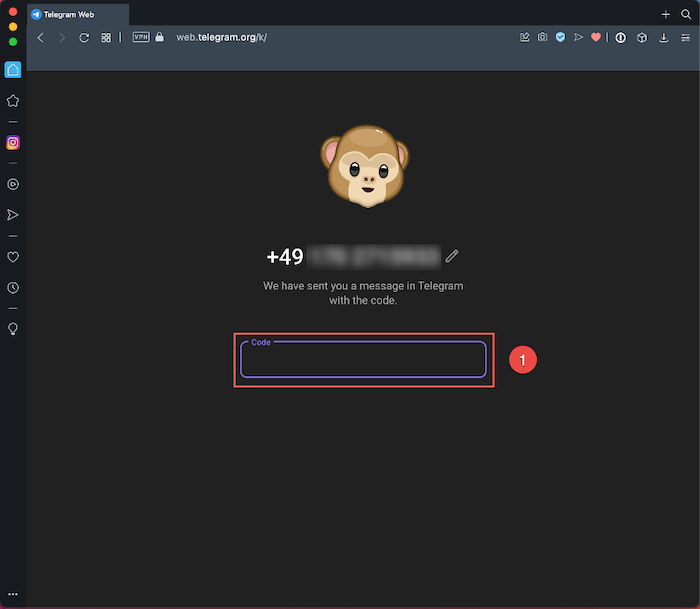Click the padlock site security icon
Screen dimensions: 700x609
(159, 37)
